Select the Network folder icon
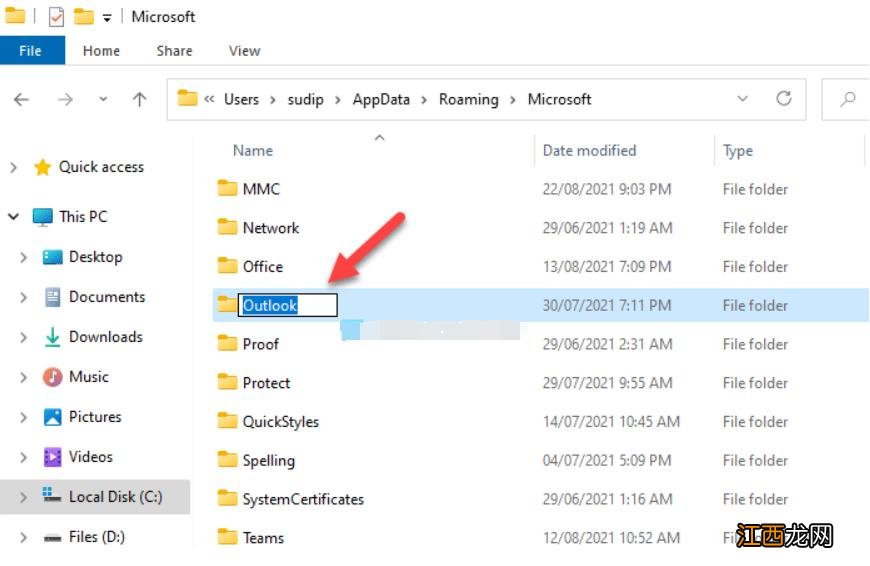The width and height of the screenshot is (870, 566). 227,227
